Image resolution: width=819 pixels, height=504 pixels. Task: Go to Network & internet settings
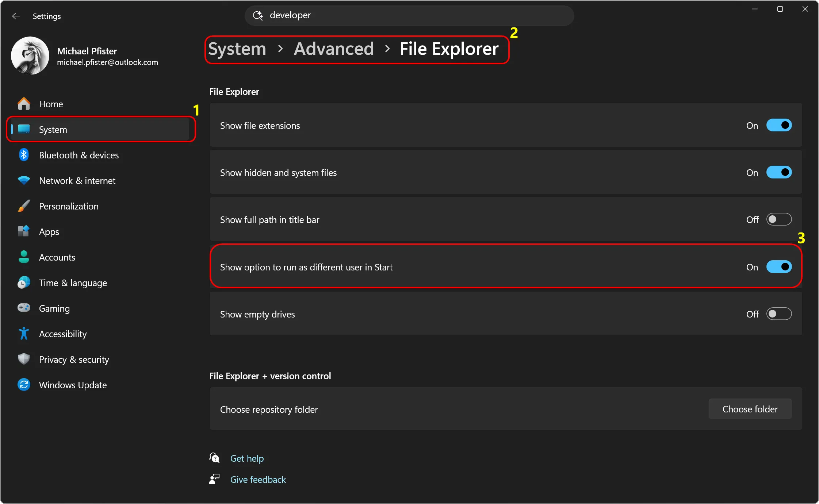(x=101, y=181)
